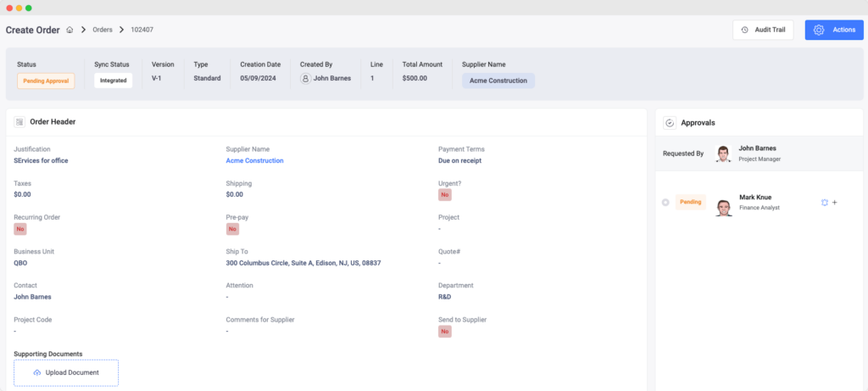Click the Order Header section icon
This screenshot has height=391, width=868.
click(19, 122)
